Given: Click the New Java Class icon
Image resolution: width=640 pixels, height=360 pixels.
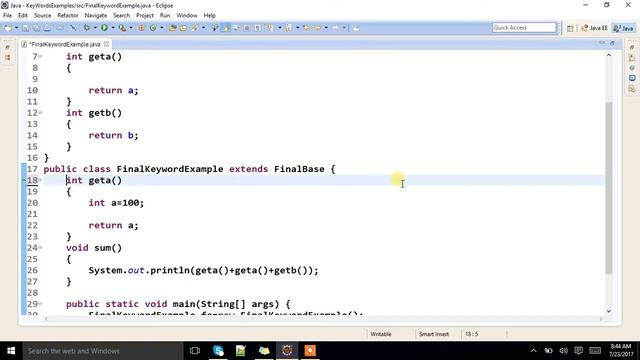Looking at the screenshot, I should (x=153, y=28).
